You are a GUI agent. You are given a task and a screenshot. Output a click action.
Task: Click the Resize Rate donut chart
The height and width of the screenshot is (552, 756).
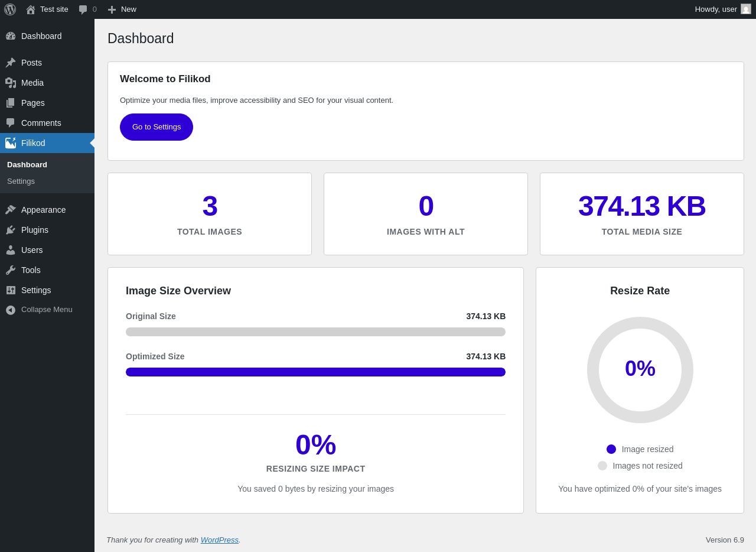coord(640,370)
